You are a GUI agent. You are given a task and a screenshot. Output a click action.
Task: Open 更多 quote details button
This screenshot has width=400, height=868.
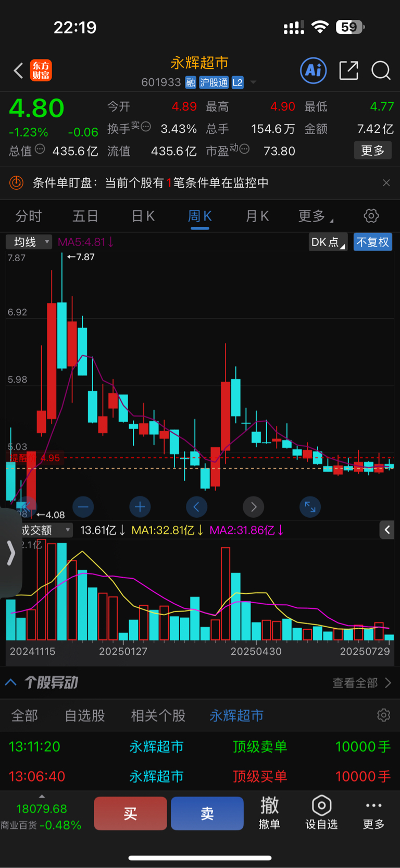[x=373, y=151]
